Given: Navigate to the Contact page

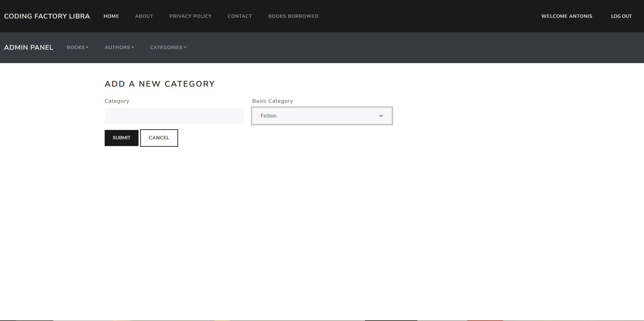Looking at the screenshot, I should (x=239, y=16).
